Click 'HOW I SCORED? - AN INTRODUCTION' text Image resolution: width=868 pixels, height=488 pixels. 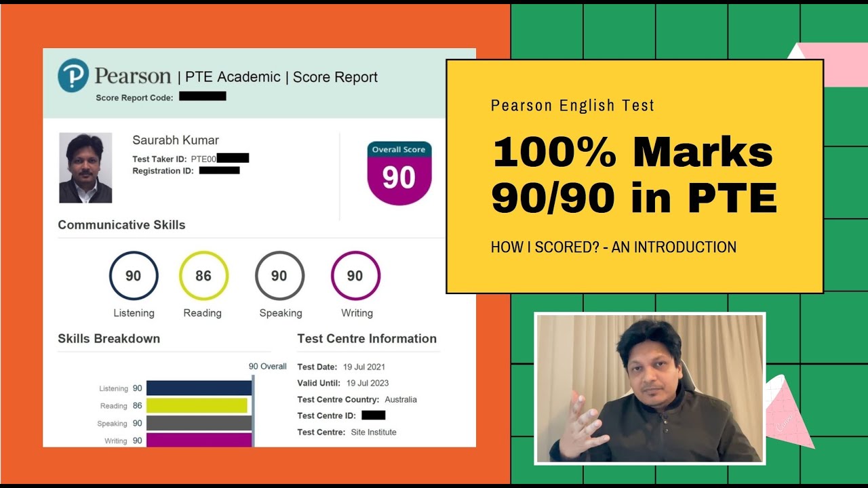[614, 247]
